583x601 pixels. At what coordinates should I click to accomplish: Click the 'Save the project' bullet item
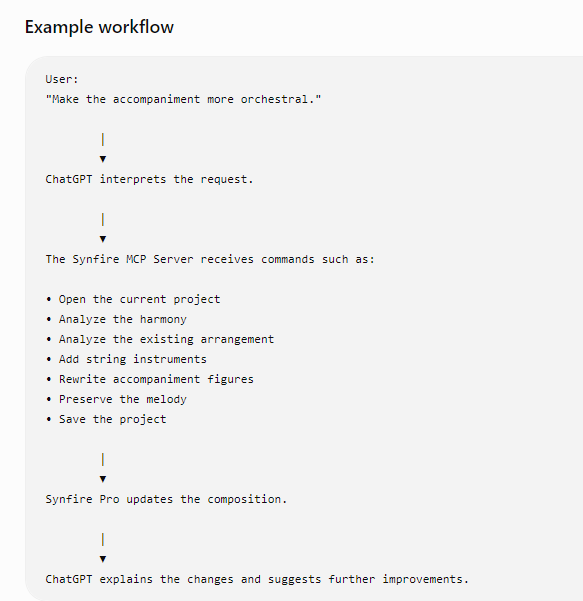tap(106, 419)
